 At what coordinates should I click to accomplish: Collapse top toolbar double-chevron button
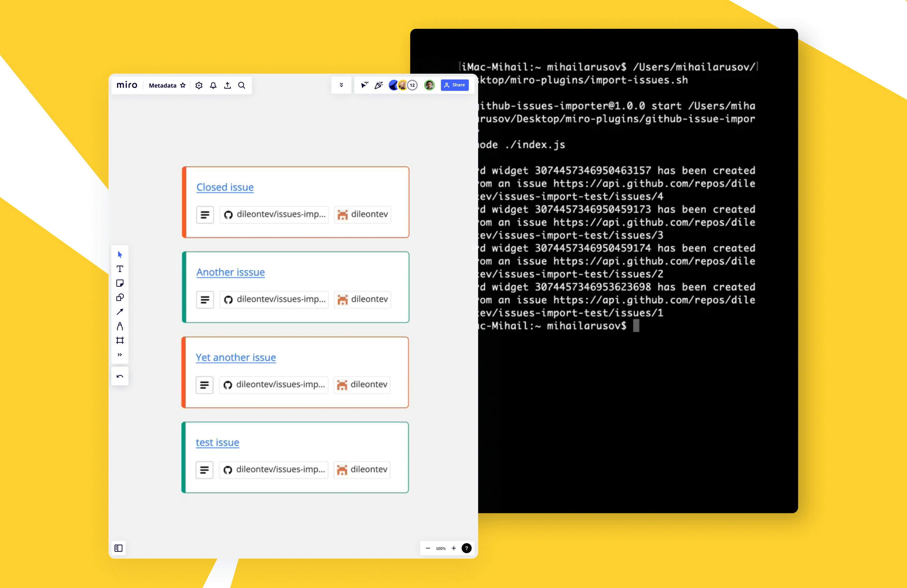pyautogui.click(x=341, y=85)
